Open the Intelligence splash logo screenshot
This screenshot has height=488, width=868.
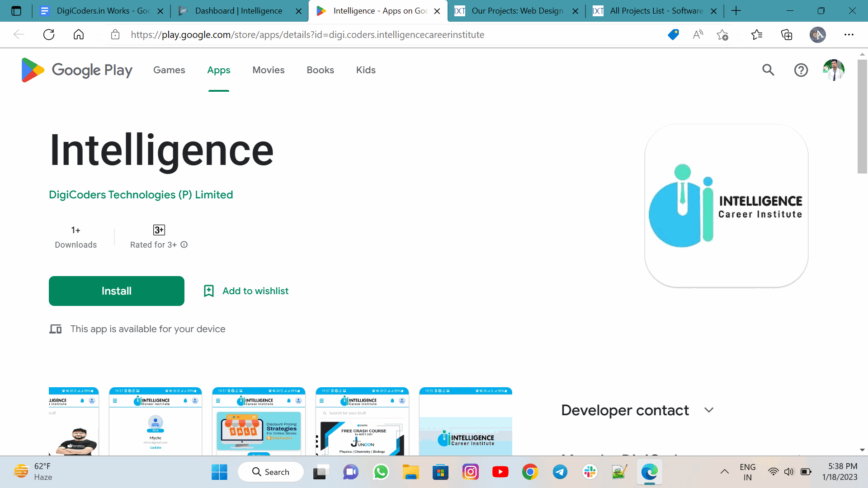466,421
